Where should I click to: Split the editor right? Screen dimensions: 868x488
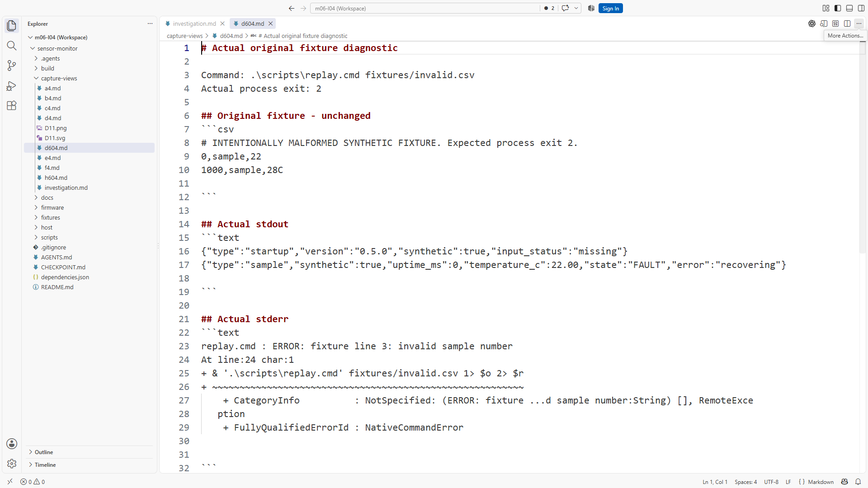tap(847, 23)
